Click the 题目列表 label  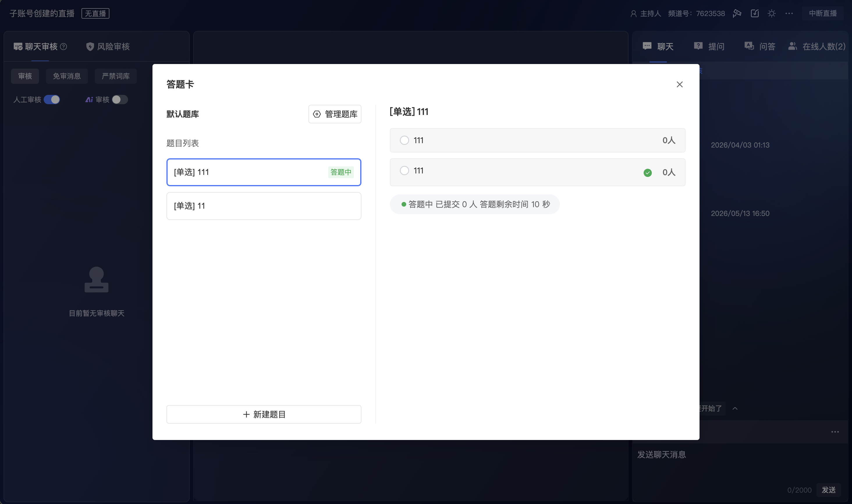click(x=183, y=143)
